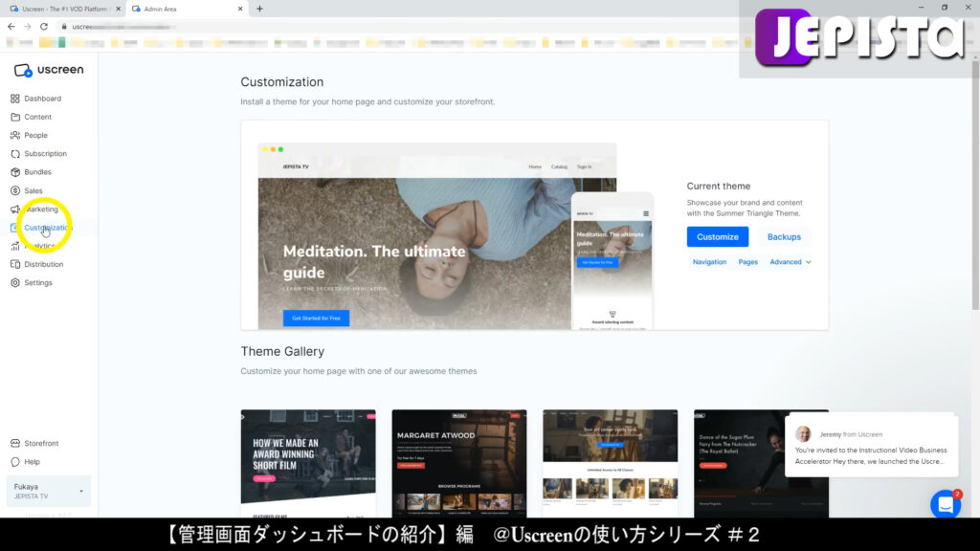Viewport: 980px width, 551px height.
Task: Click the page vertical scrollbar
Action: (x=975, y=184)
